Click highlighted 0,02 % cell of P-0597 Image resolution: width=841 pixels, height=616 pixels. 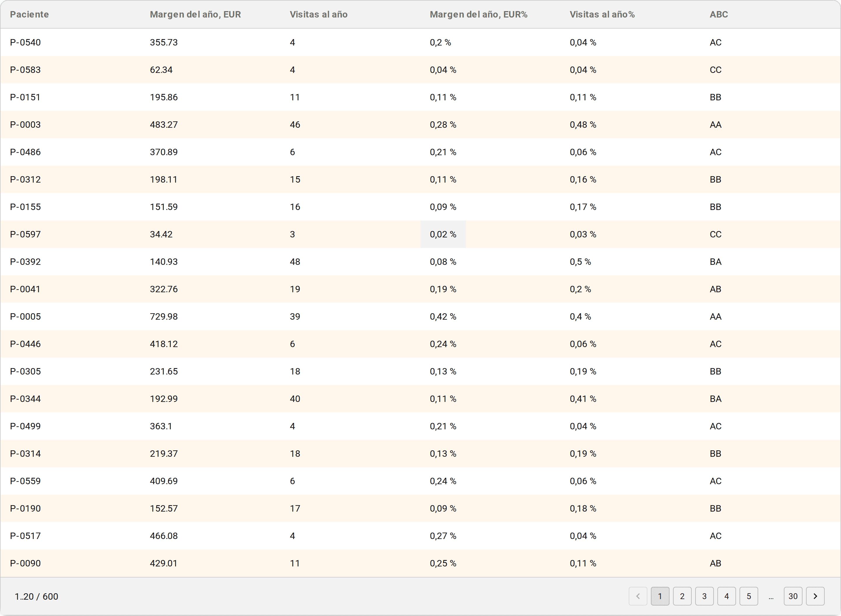pos(443,234)
